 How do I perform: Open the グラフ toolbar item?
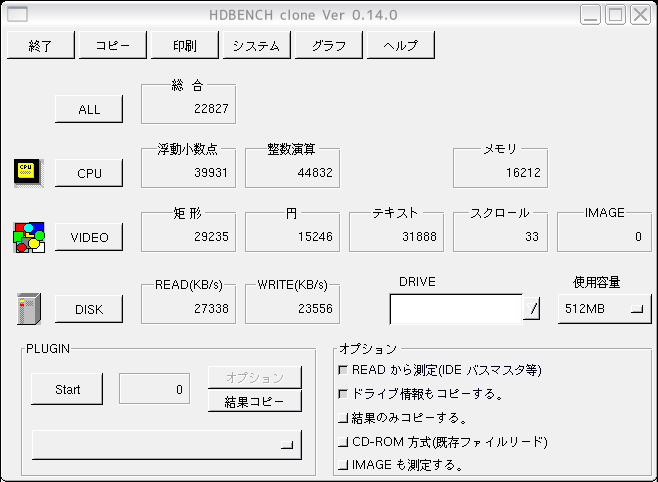(x=329, y=46)
